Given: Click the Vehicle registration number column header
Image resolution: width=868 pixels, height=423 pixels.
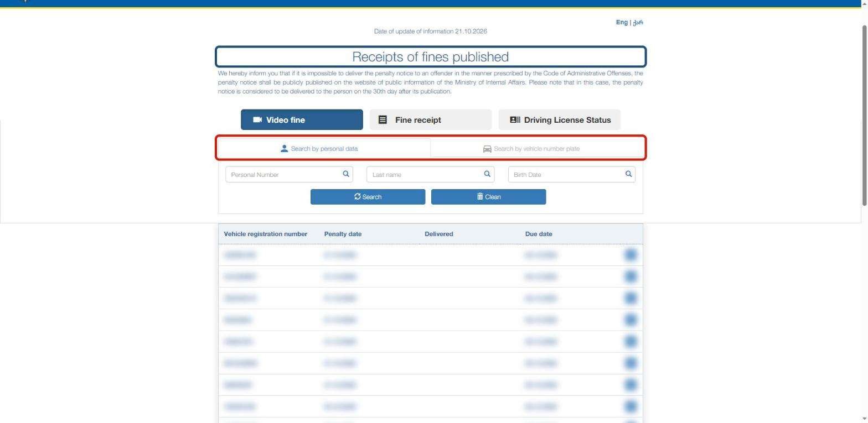Looking at the screenshot, I should (265, 234).
